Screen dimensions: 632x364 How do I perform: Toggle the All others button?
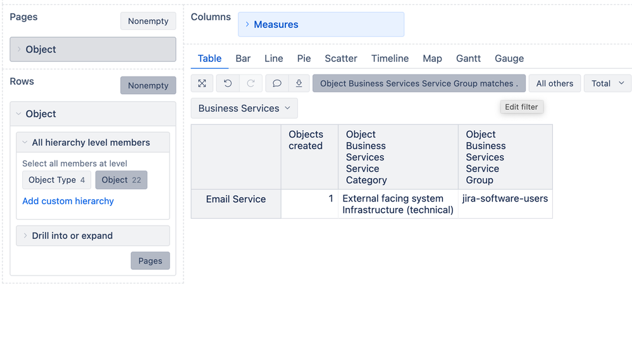[555, 83]
